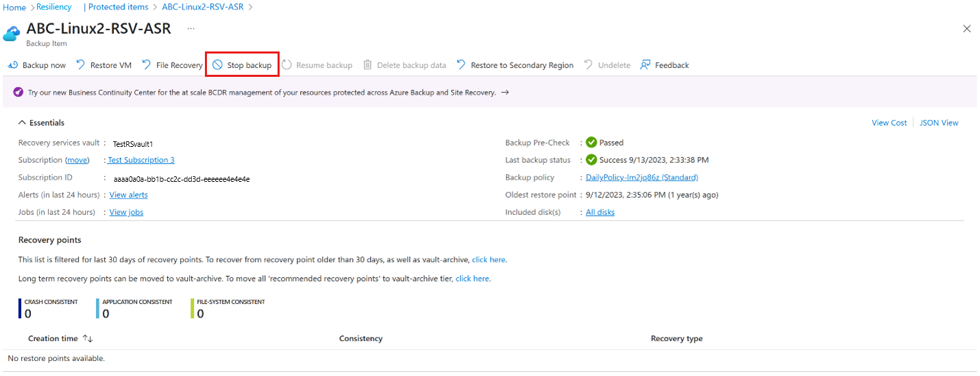Open the ellipsis more options menu
The height and width of the screenshot is (376, 980).
191,29
